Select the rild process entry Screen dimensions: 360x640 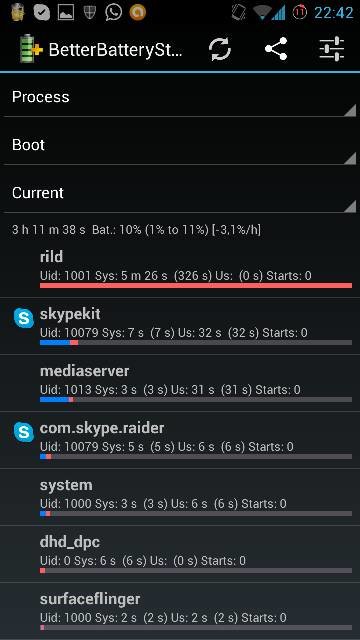tap(180, 269)
